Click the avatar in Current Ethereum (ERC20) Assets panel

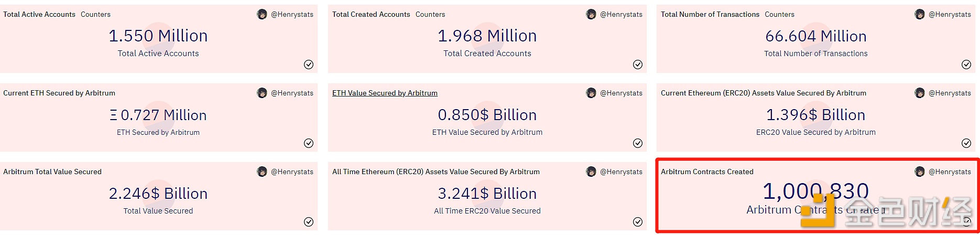click(919, 93)
